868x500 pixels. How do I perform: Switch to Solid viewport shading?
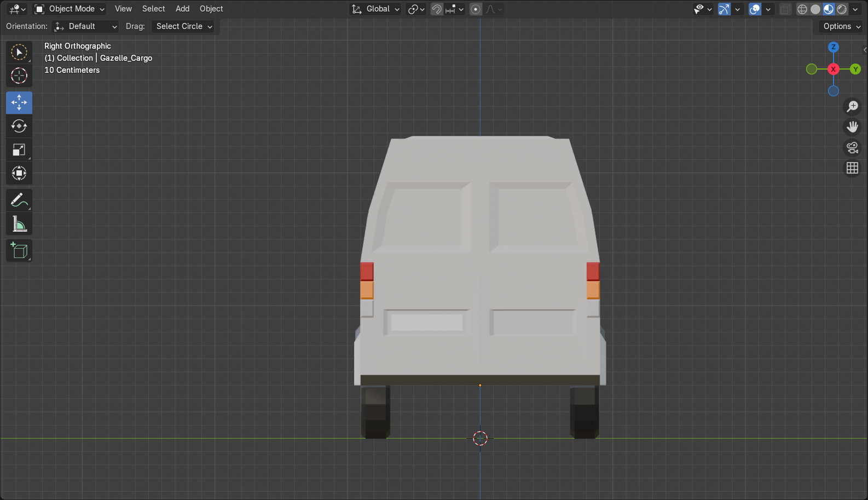(x=815, y=9)
